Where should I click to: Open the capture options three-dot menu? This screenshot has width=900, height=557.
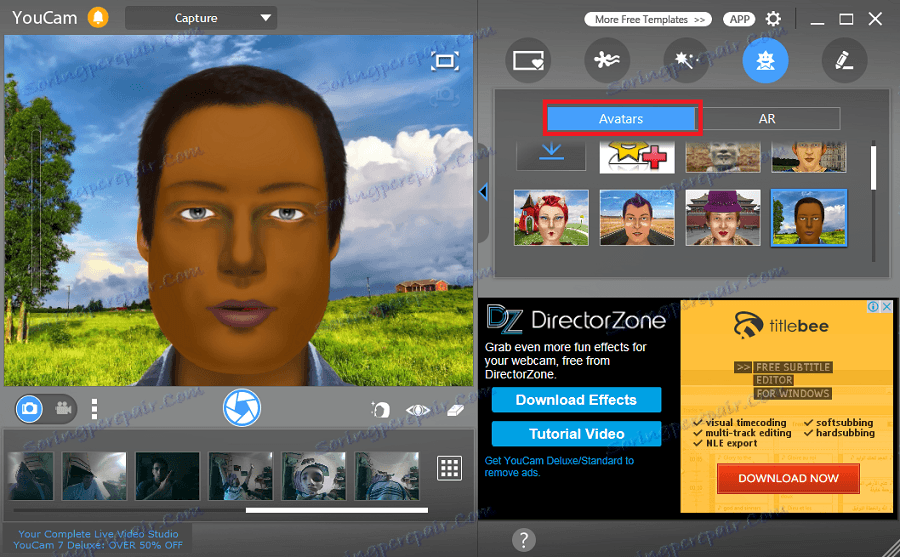(x=94, y=409)
